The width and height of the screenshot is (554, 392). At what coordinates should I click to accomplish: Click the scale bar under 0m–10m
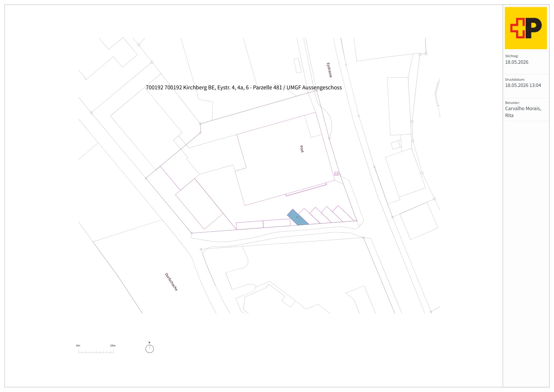pos(96,351)
